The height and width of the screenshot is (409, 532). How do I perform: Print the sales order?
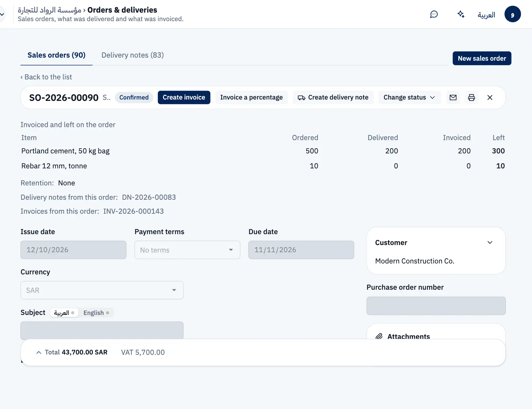(x=471, y=97)
